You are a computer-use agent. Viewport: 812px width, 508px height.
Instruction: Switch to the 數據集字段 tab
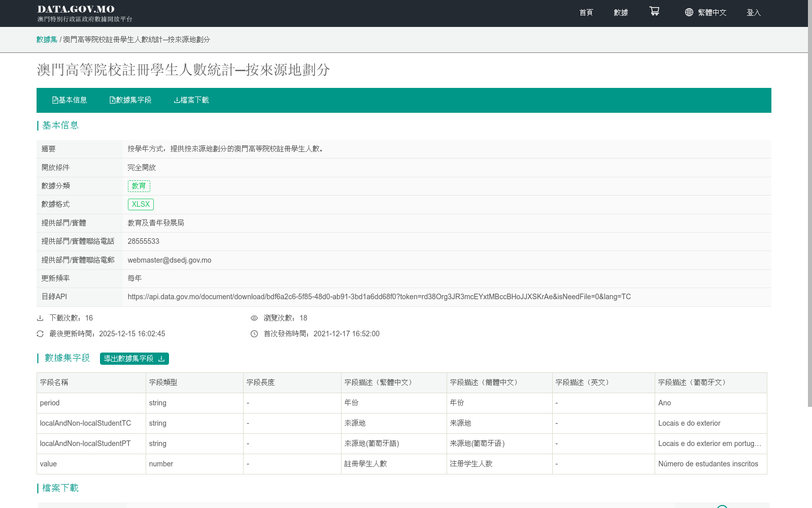[130, 100]
